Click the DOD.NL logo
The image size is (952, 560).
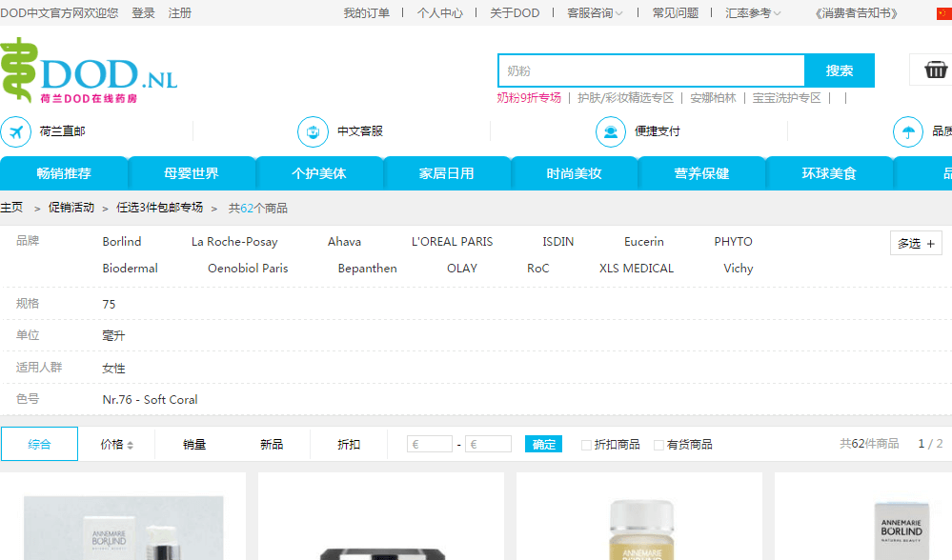pos(89,70)
